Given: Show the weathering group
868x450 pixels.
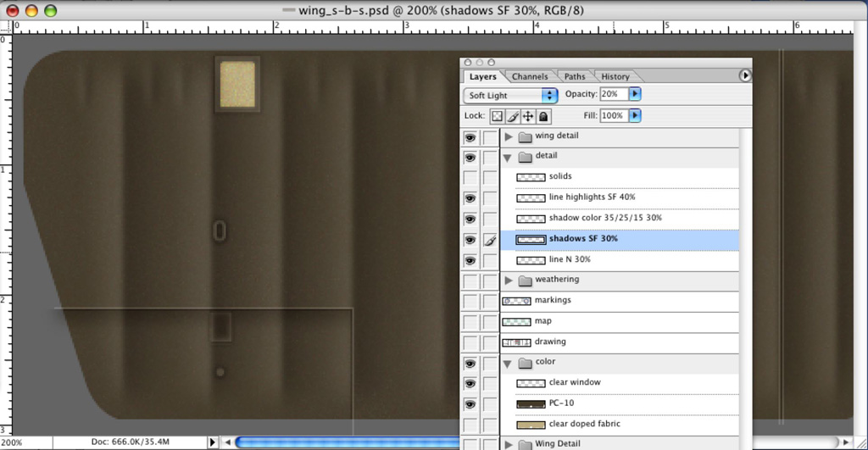Looking at the screenshot, I should [x=470, y=281].
